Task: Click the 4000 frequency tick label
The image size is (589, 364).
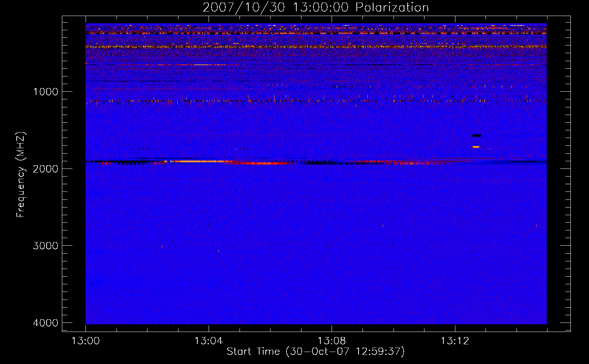Action: (x=46, y=323)
